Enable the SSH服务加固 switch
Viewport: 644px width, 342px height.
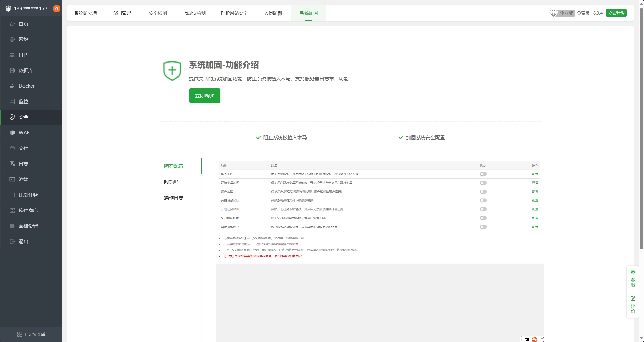pos(483,218)
